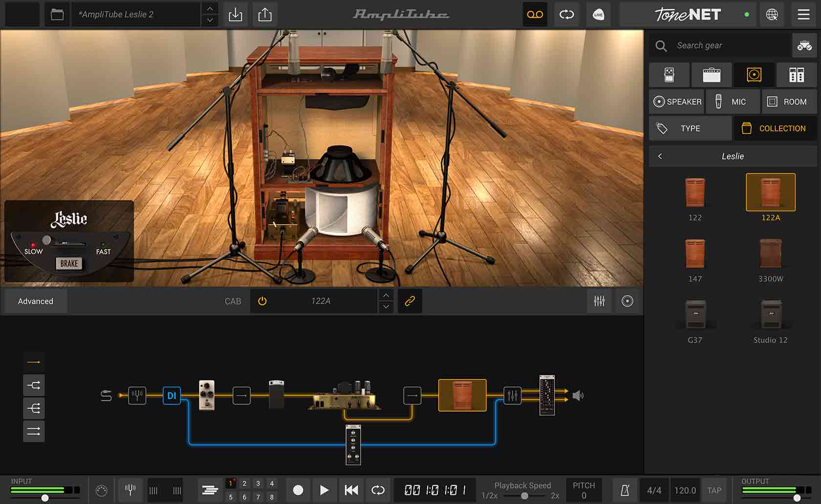Open the Advanced cabinet settings
This screenshot has width=821, height=504.
pos(36,301)
